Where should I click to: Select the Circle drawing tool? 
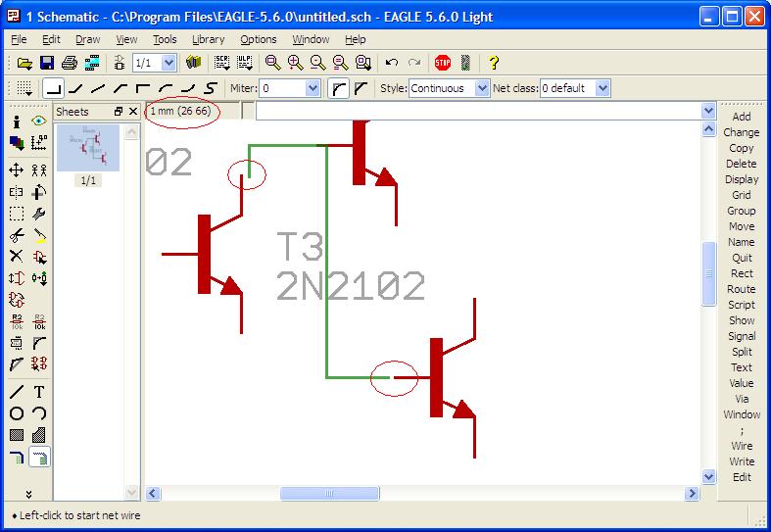(x=17, y=413)
